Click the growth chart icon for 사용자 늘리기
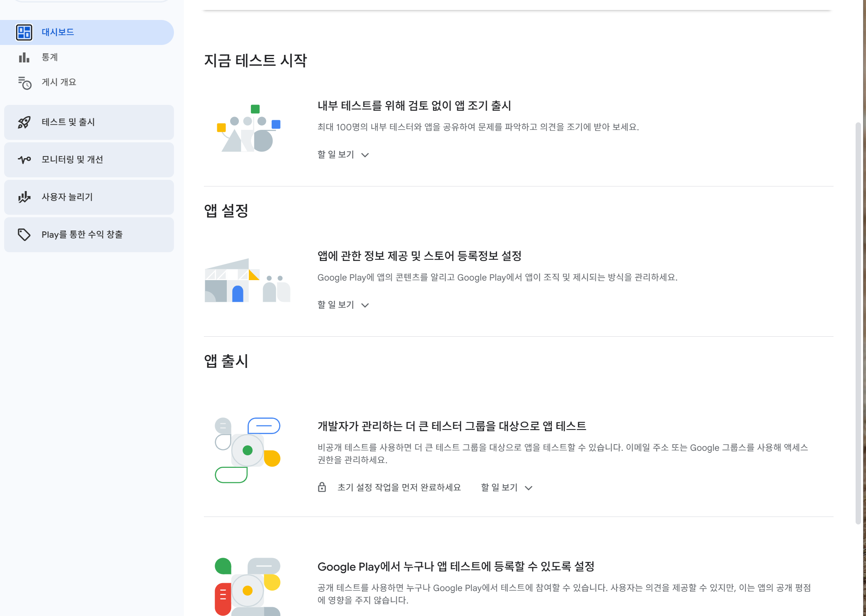Screen dimensions: 866x616 24,197
